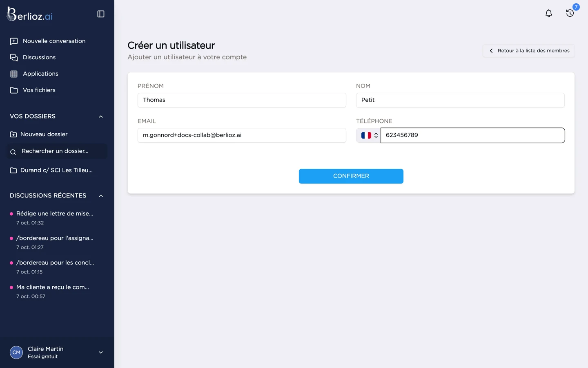The width and height of the screenshot is (588, 368).
Task: Click the Rechercher un dossier search field
Action: pyautogui.click(x=57, y=151)
